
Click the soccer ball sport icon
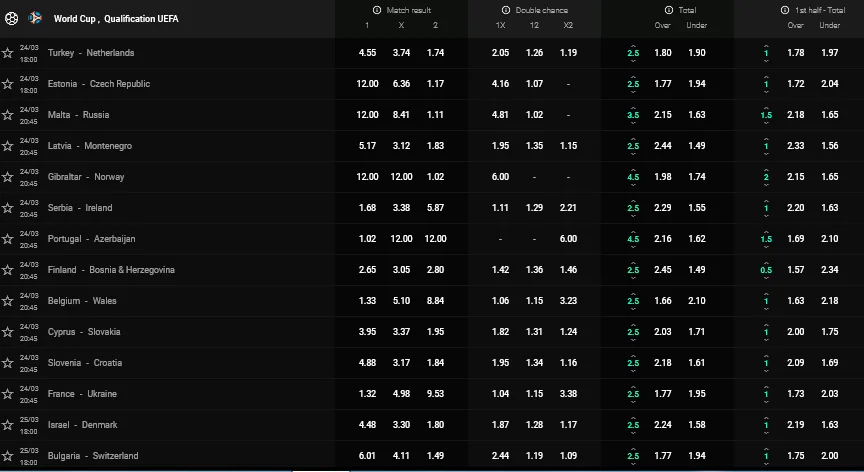coord(11,19)
